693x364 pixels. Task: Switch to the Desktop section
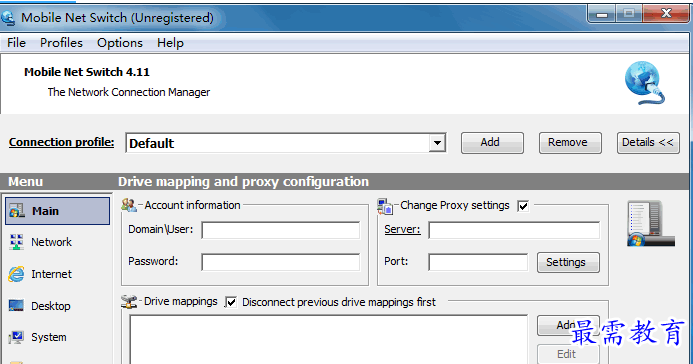pyautogui.click(x=50, y=306)
